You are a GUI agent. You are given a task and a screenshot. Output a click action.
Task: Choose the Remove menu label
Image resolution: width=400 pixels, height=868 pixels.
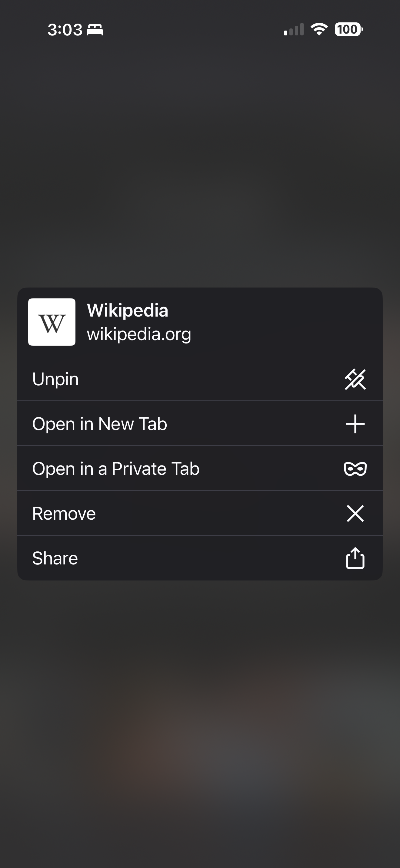click(x=64, y=514)
